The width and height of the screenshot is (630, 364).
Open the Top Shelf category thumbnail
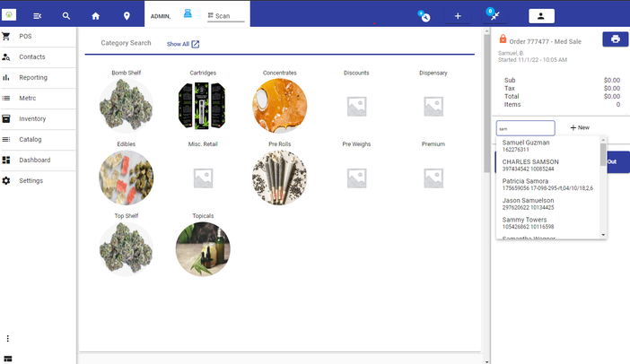127,249
